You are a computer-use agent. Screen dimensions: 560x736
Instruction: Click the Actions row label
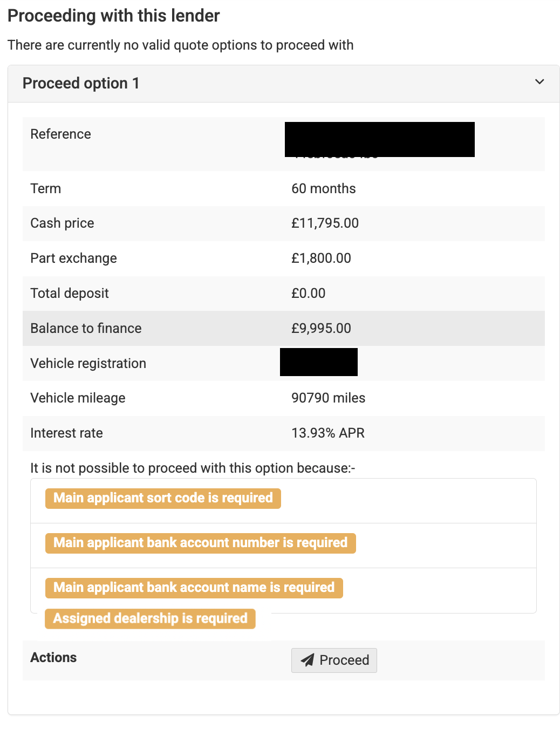click(x=53, y=657)
